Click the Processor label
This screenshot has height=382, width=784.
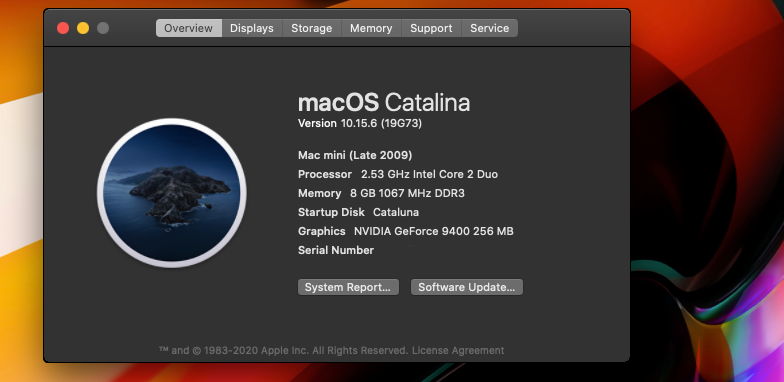pyautogui.click(x=325, y=174)
